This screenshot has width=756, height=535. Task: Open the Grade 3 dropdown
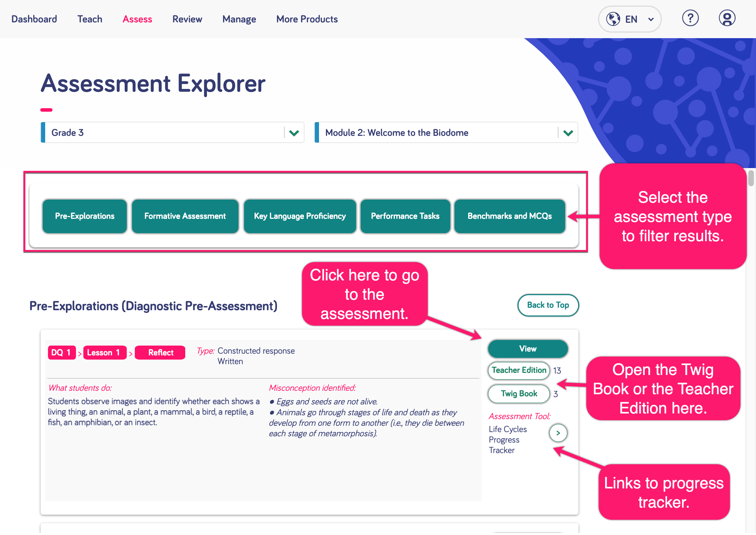[x=172, y=132]
